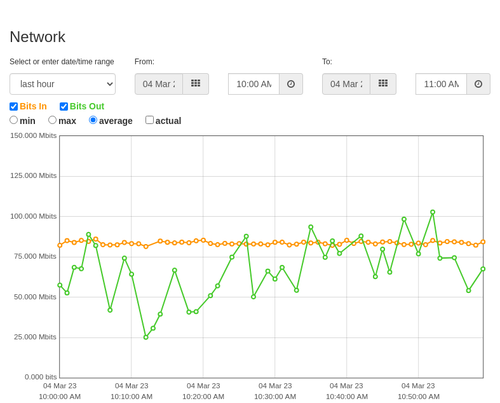Click the 10:40:00 AM x-axis label

point(347,397)
